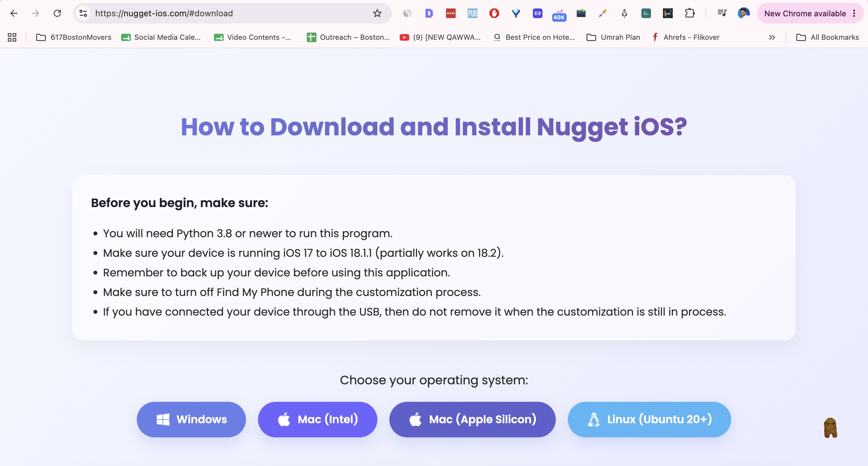Click the rocket extension icon
The height and width of the screenshot is (466, 868).
click(x=624, y=13)
